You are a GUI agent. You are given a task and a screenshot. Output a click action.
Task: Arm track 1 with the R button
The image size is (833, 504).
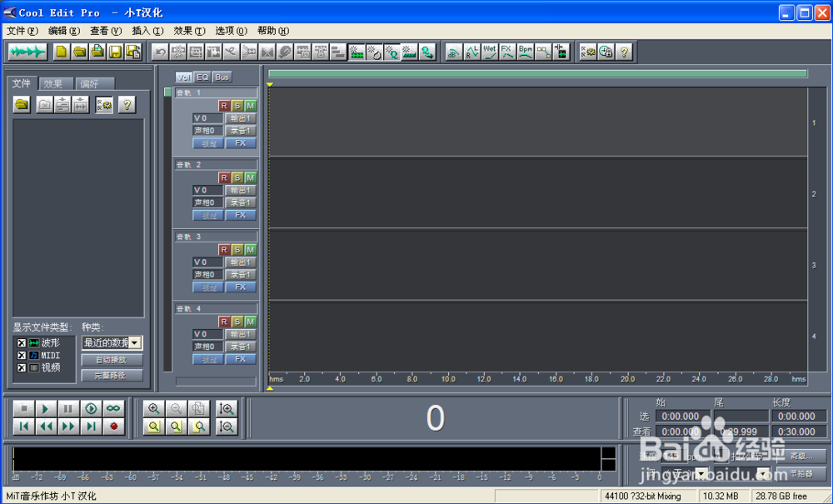223,105
